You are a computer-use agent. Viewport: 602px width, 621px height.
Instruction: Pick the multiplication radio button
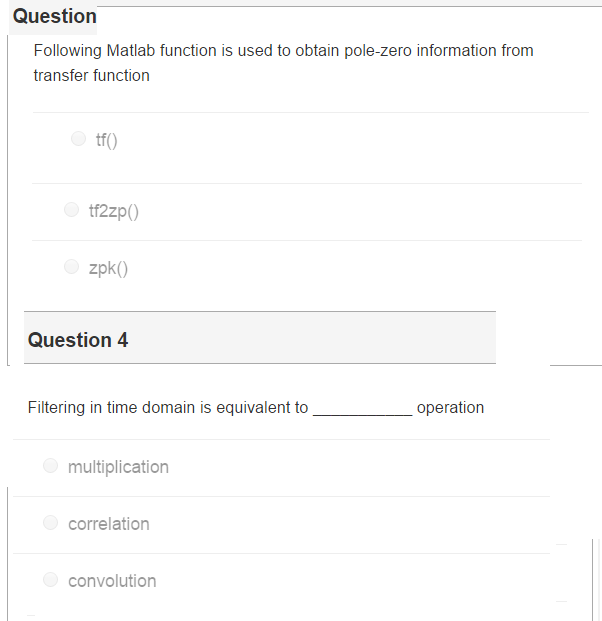click(x=50, y=466)
